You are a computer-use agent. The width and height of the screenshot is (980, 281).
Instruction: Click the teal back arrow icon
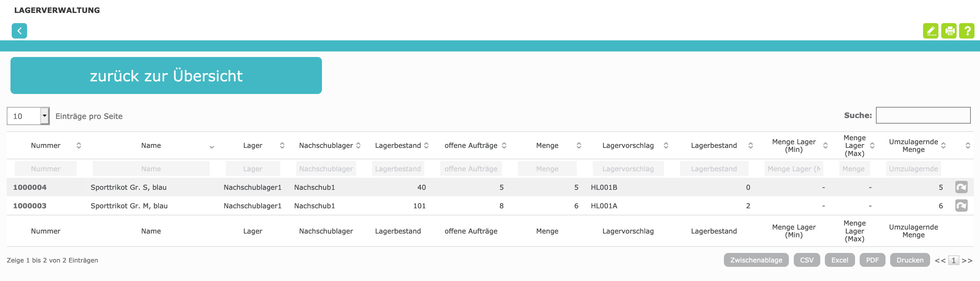coord(19,31)
